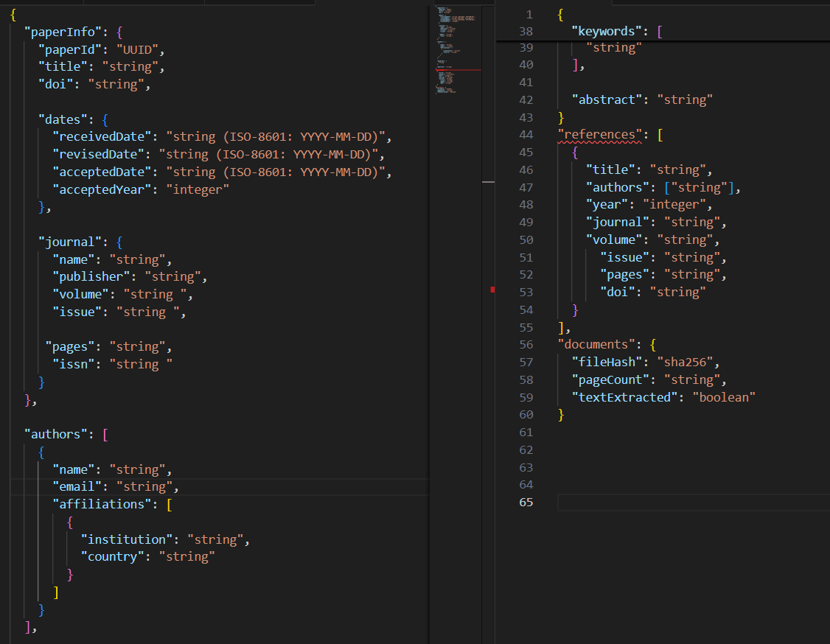830x644 pixels.
Task: Click the "journal" key in left editor
Action: tap(70, 242)
